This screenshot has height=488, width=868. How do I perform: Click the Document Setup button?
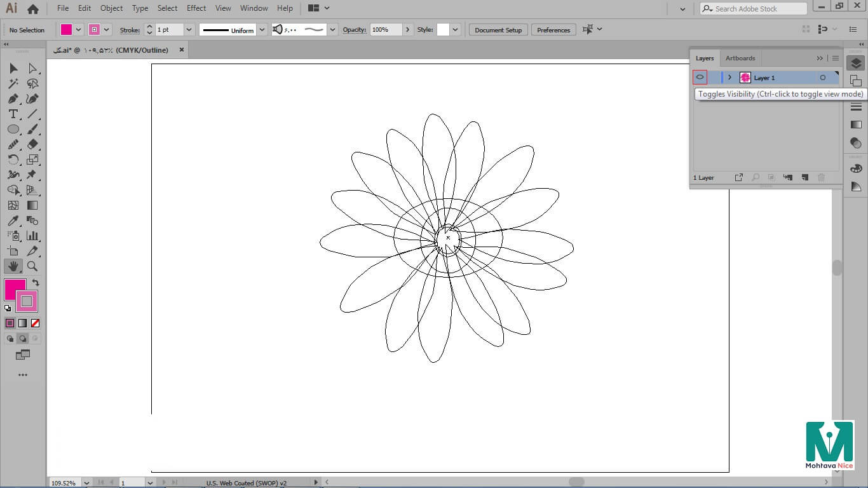(498, 30)
